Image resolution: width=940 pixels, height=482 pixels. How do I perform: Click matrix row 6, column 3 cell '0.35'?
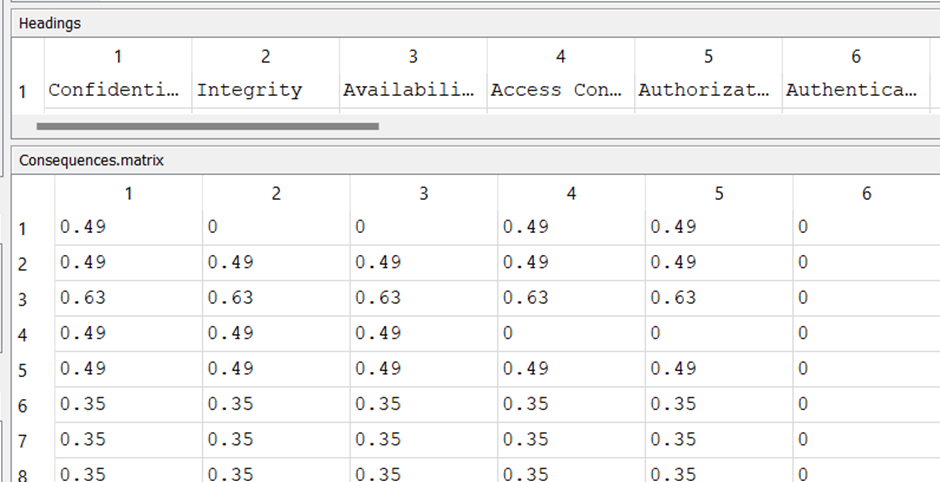423,404
